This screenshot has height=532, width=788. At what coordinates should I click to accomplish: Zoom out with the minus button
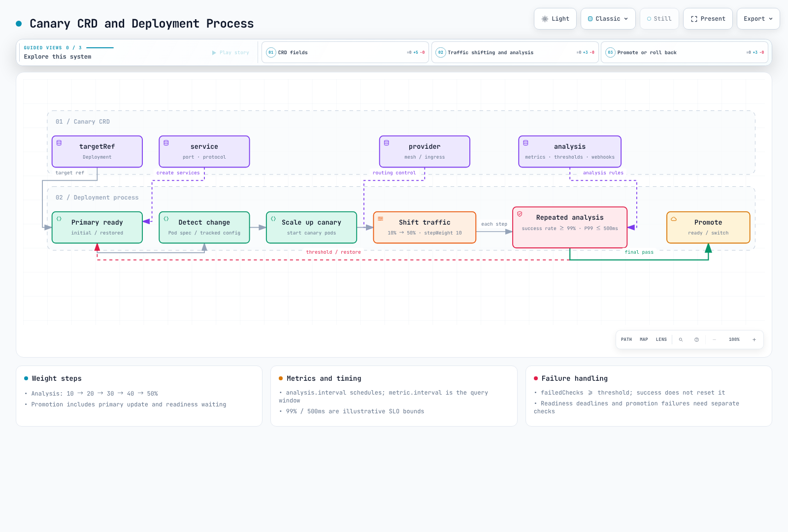(x=714, y=339)
